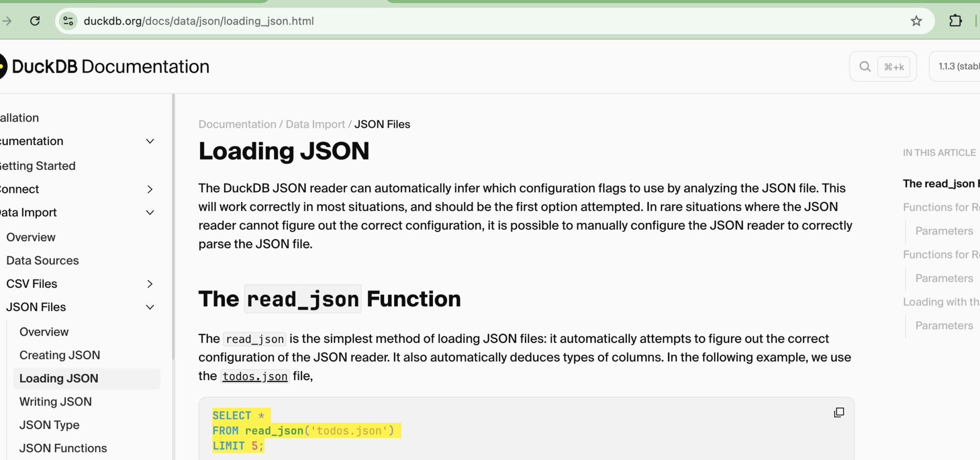The image size is (980, 460).
Task: Reload the page with the refresh icon
Action: pyautogui.click(x=35, y=21)
